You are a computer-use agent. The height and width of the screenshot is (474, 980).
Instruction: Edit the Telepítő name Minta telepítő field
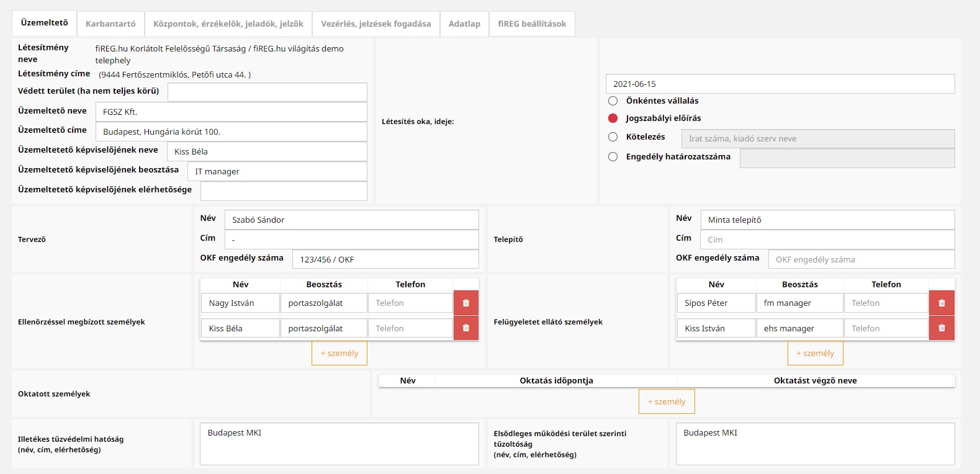tap(828, 220)
